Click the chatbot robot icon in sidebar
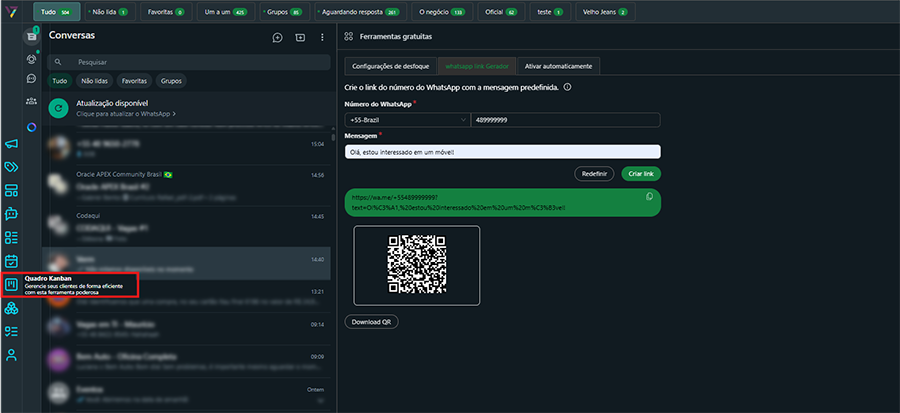 (11, 214)
